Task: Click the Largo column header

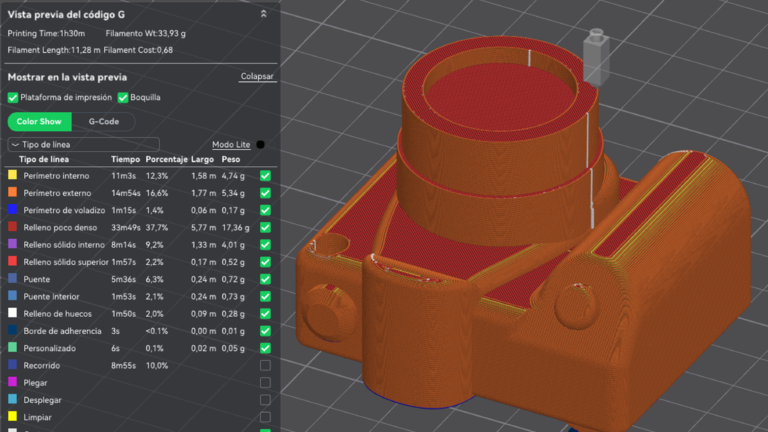Action: 202,159
